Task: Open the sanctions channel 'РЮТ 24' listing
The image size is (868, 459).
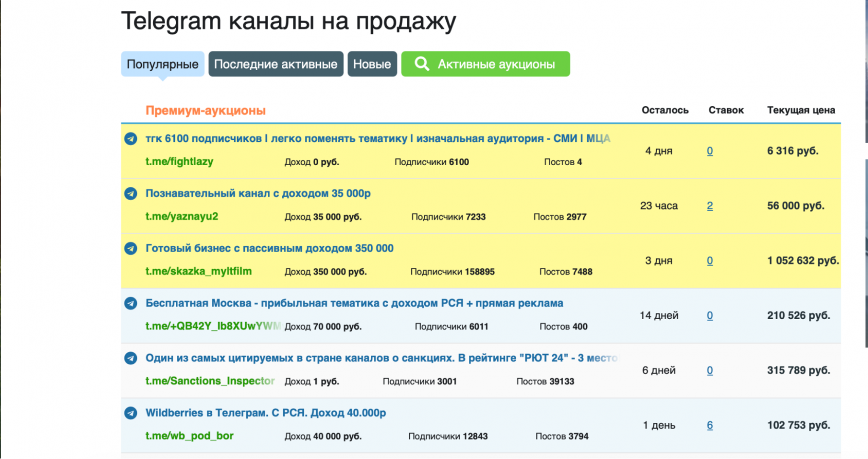Action: (x=382, y=358)
